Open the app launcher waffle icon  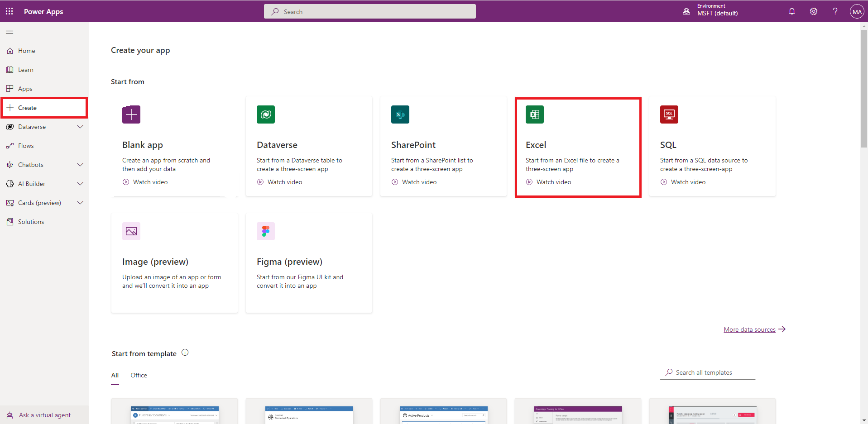[10, 11]
